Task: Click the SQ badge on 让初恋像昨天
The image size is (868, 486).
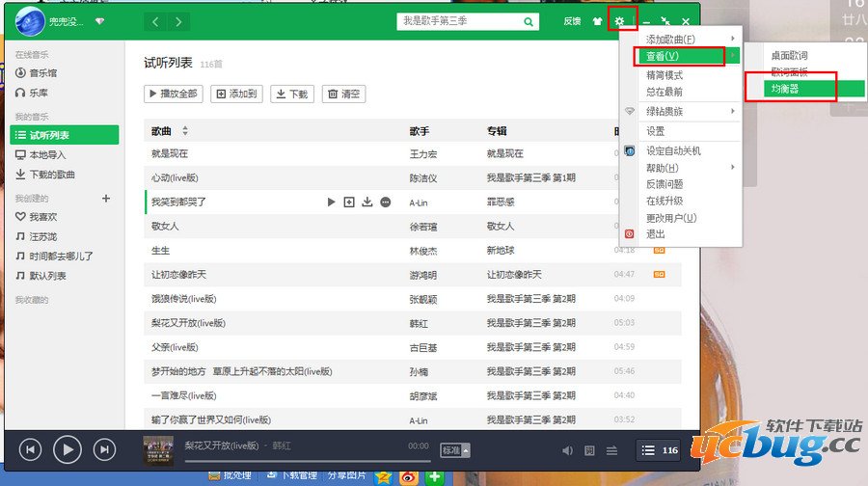Action: [x=659, y=275]
